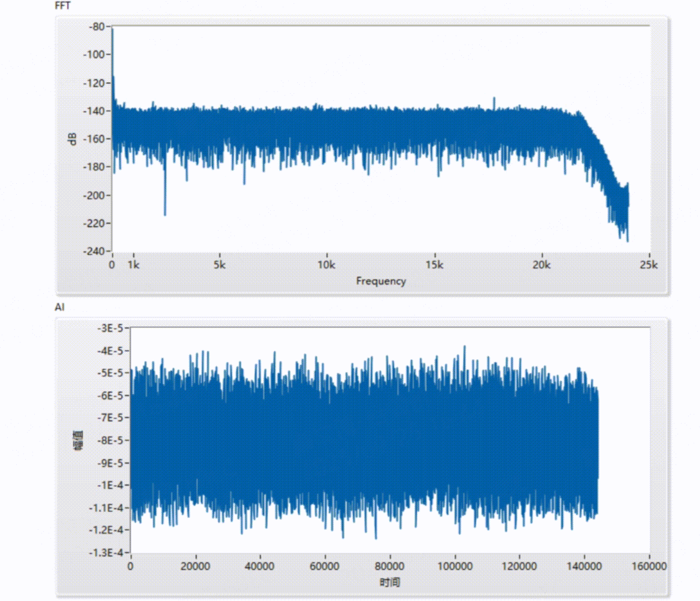
Task: Select the 160000 time axis end marker
Action: pyautogui.click(x=649, y=566)
